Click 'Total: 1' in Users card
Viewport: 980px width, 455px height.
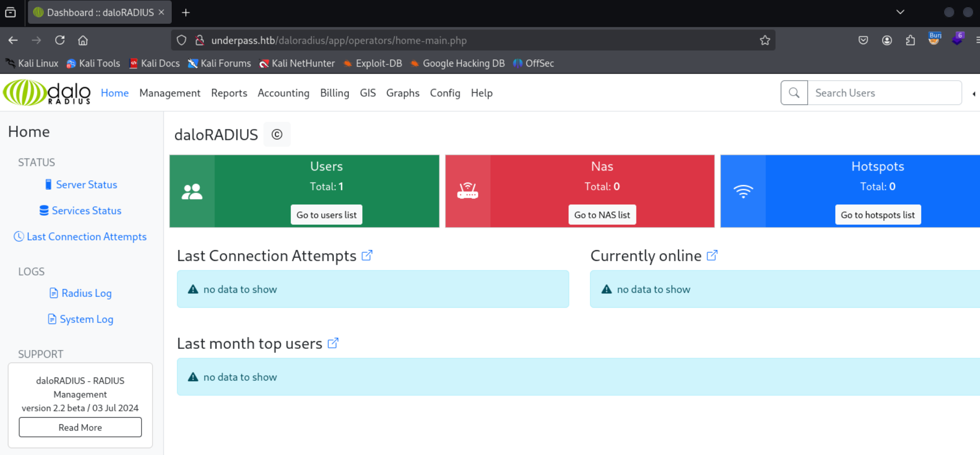tap(326, 186)
